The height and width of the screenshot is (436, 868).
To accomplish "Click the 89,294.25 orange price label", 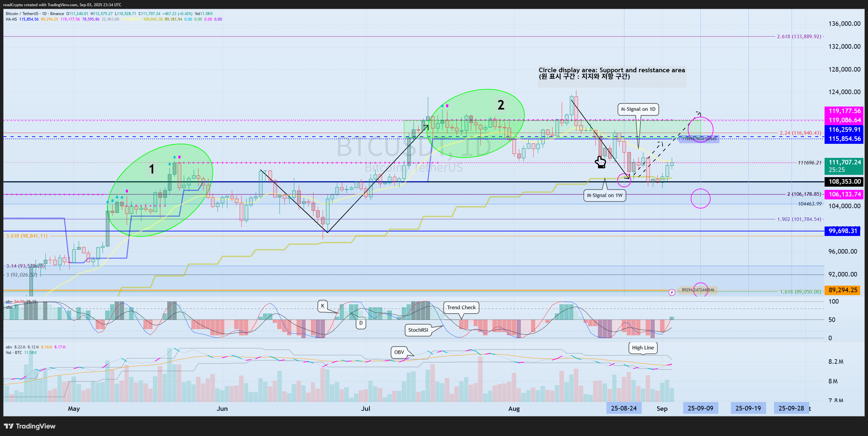I will pos(843,290).
